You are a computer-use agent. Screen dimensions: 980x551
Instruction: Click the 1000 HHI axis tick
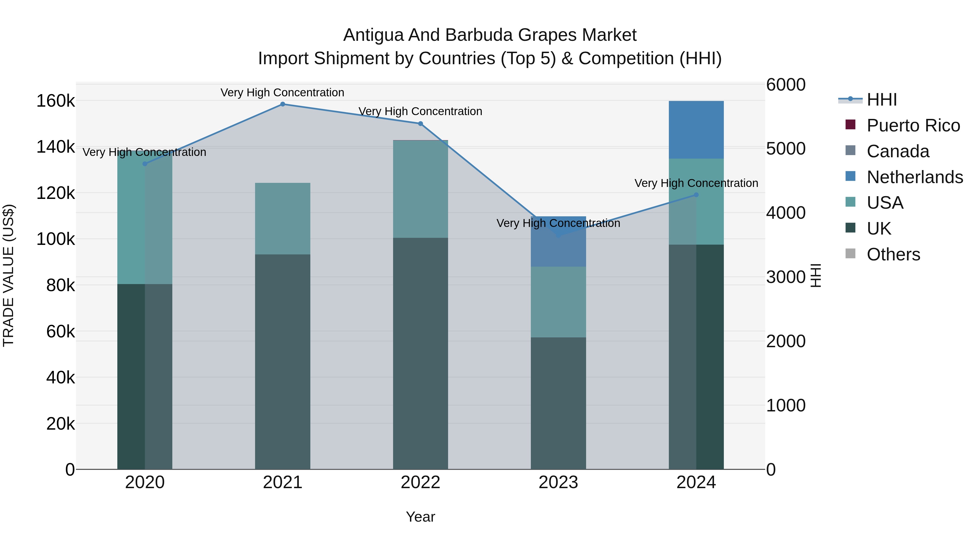pos(786,406)
